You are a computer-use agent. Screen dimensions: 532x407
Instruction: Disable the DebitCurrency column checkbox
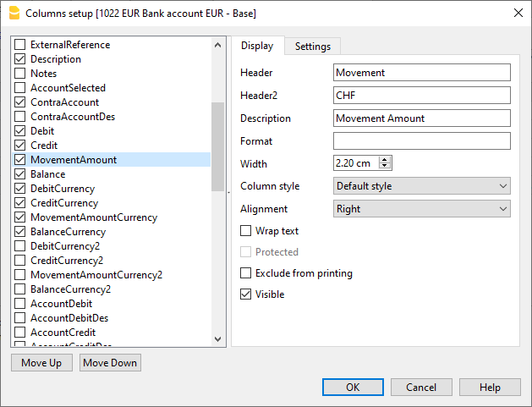click(x=20, y=189)
